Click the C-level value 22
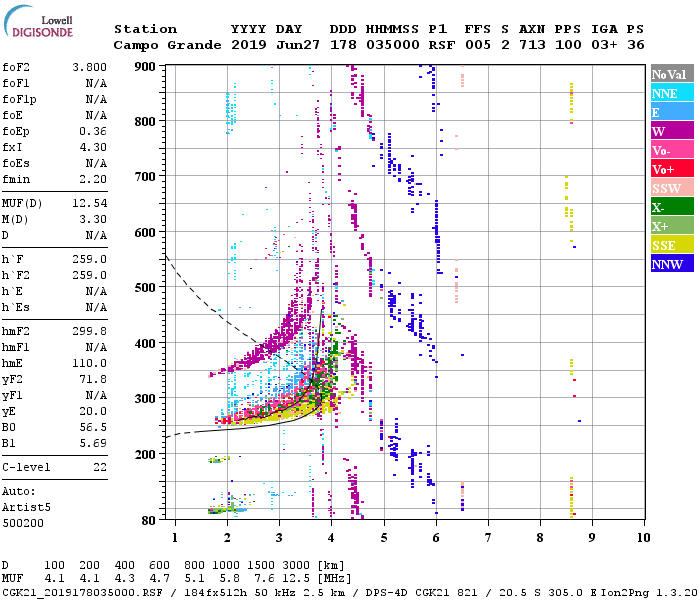Viewport: 700px width, 600px height. [x=100, y=468]
